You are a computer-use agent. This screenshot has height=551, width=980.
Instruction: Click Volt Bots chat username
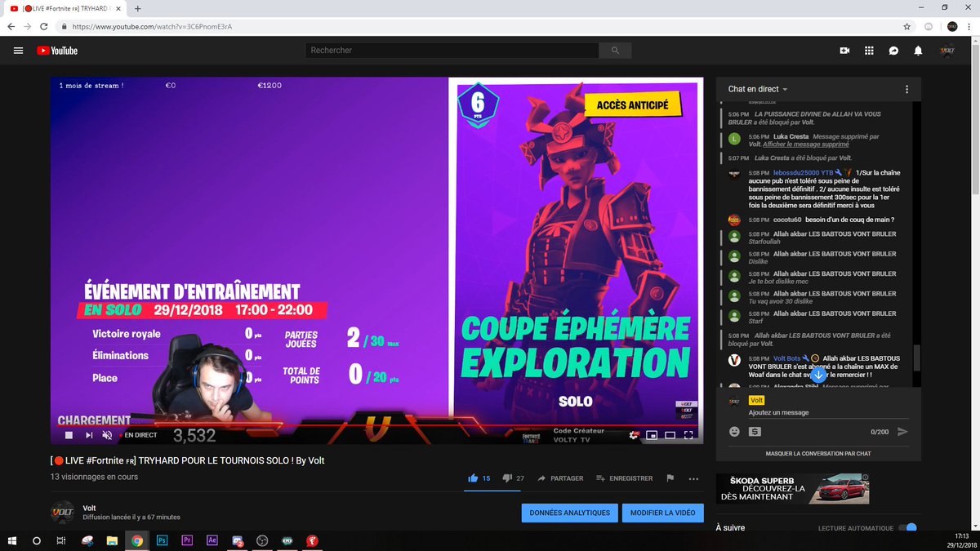pos(787,358)
